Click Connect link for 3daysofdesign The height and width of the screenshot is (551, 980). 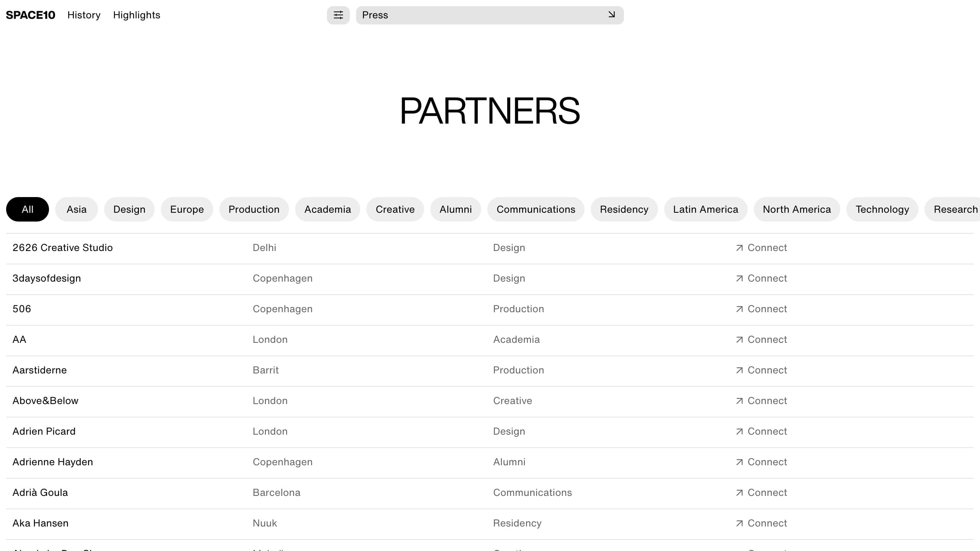767,278
